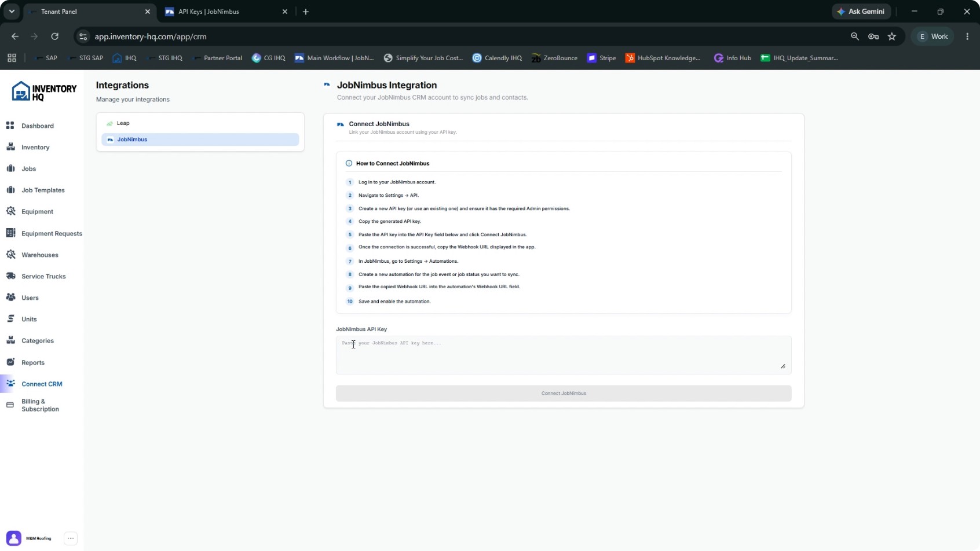
Task: Go back with browser back arrow
Action: click(x=15, y=36)
